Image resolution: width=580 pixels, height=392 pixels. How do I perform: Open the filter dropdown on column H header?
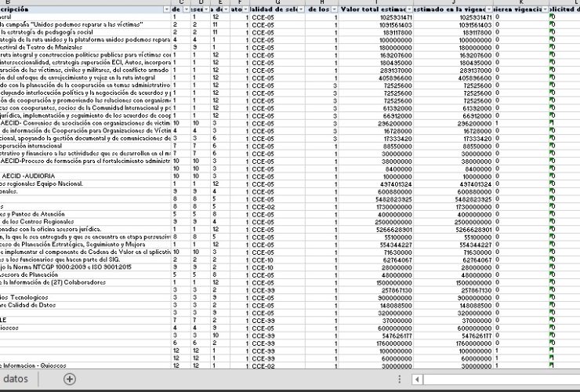[x=335, y=9]
